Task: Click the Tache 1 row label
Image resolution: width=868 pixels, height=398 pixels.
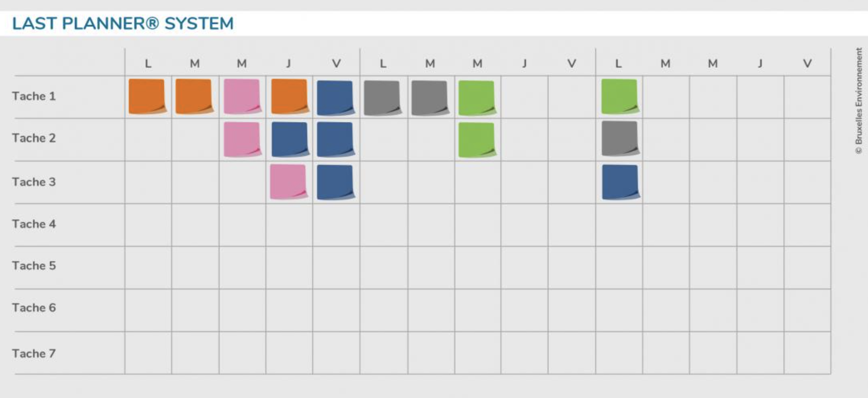Action: [34, 96]
